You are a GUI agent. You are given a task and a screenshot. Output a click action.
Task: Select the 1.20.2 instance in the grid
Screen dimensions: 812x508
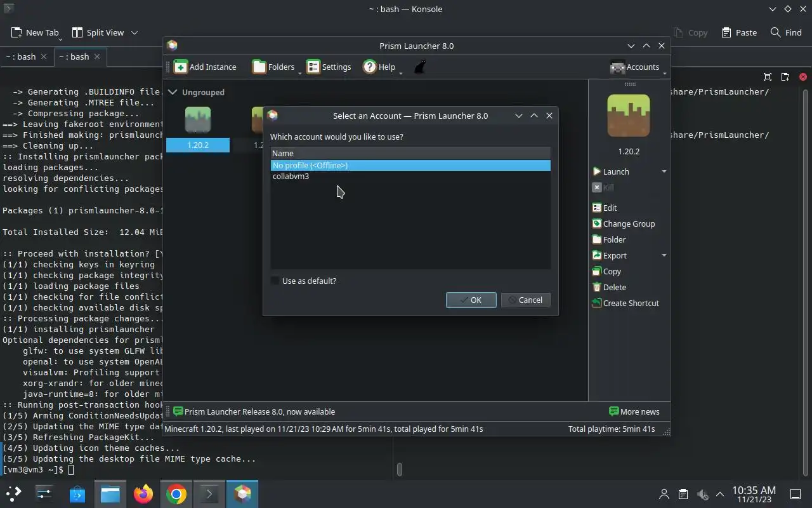198,129
